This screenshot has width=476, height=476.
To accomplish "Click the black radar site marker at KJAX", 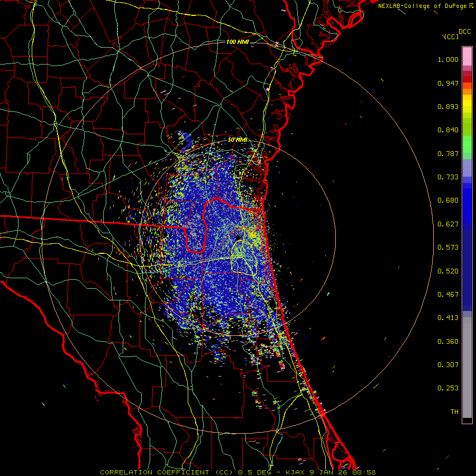I will [x=237, y=237].
